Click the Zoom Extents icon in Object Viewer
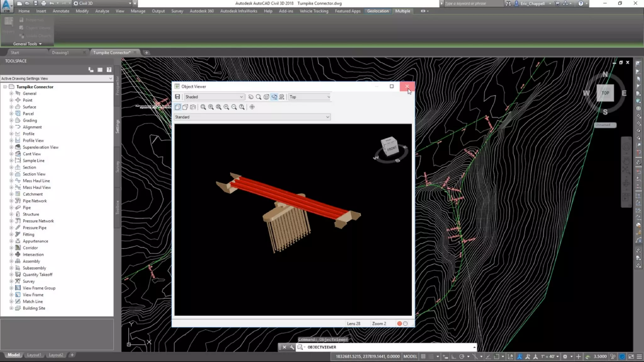The height and width of the screenshot is (362, 644). tap(219, 107)
